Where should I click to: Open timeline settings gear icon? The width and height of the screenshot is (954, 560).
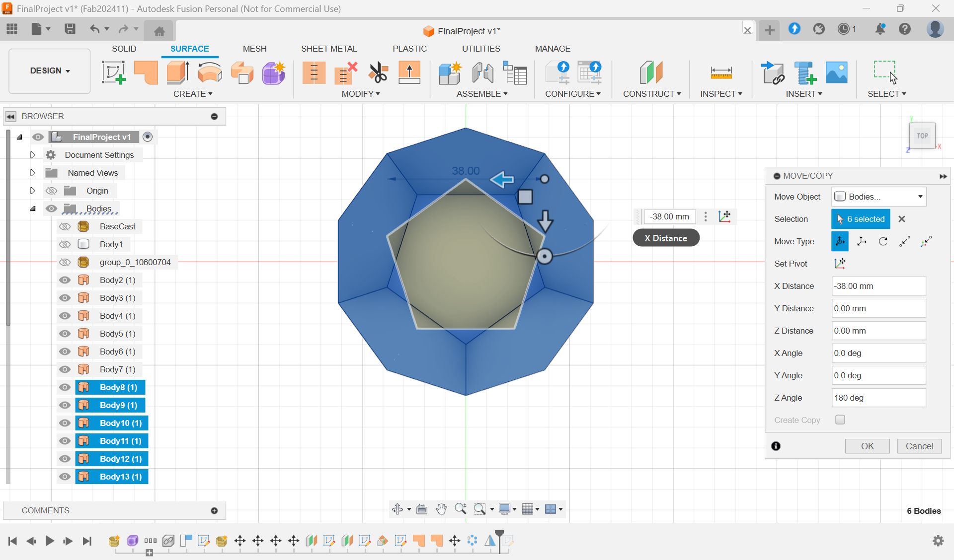pos(938,541)
